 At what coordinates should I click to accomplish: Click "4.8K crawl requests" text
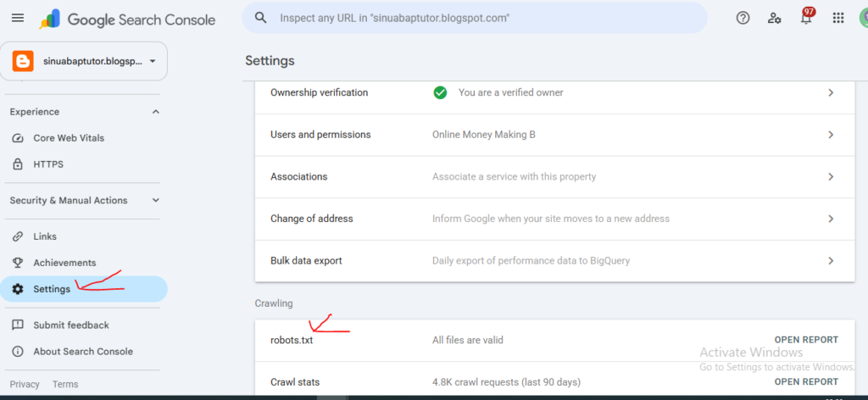click(507, 382)
